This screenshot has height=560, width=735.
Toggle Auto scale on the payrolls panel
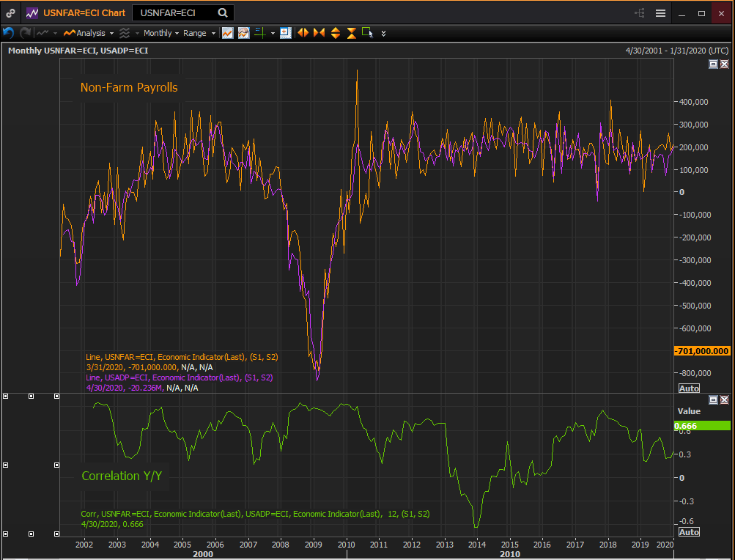[689, 388]
